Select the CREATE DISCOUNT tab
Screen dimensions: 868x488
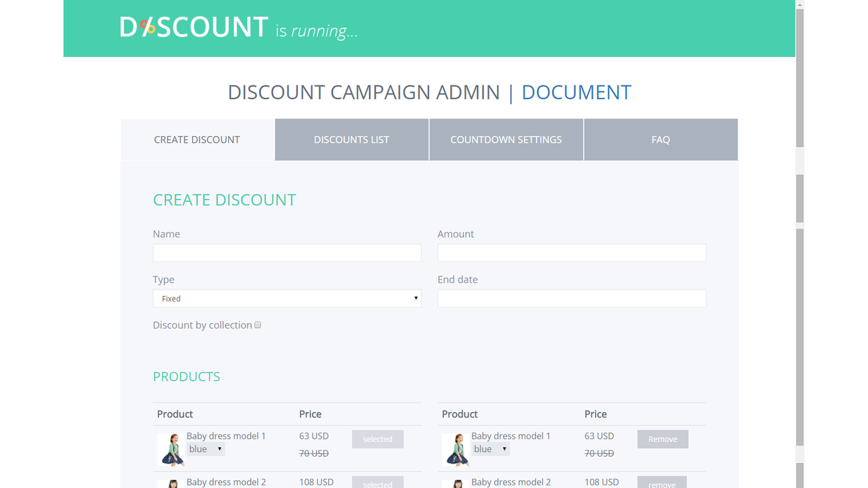click(x=197, y=139)
